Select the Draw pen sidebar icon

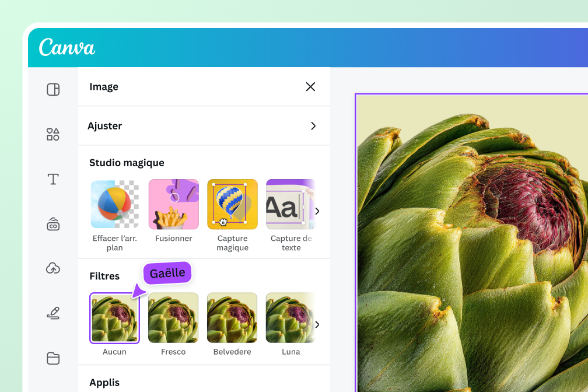(53, 313)
